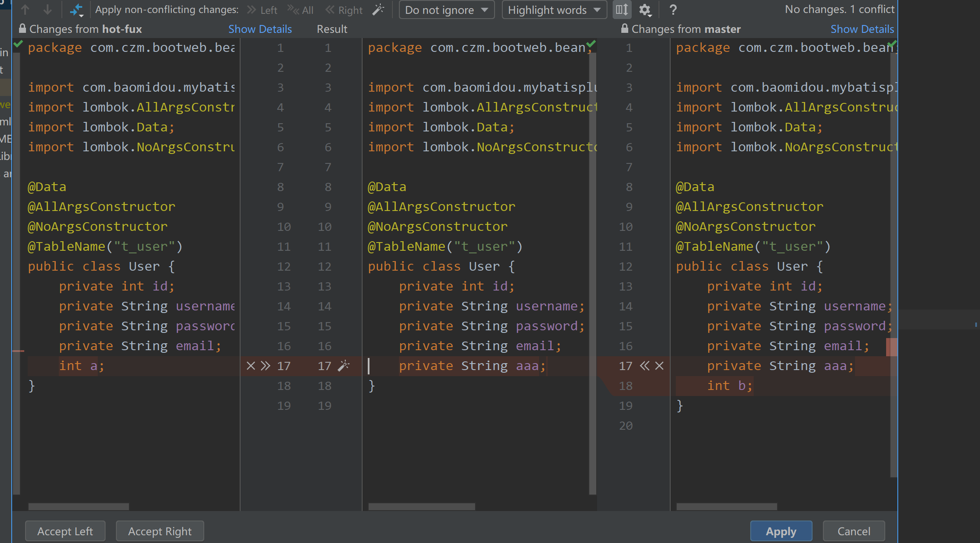This screenshot has height=543, width=980.
Task: Click the 'Result' pane header label
Action: coord(332,29)
